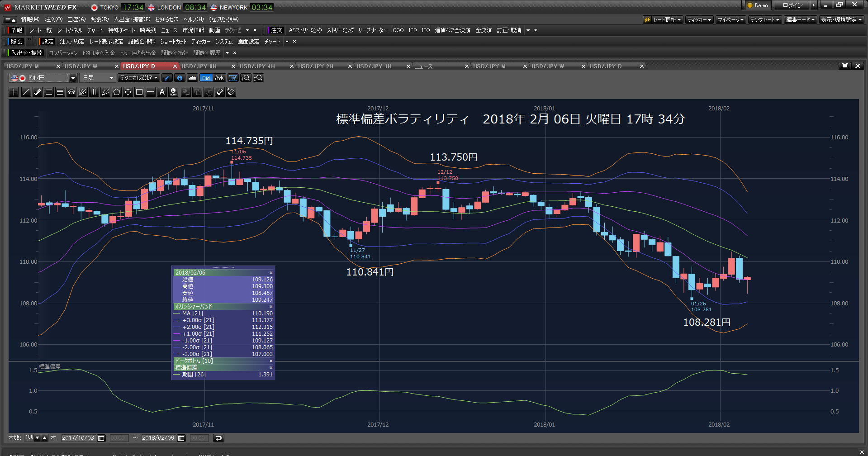Click the MA [21] row in popup

tap(223, 313)
